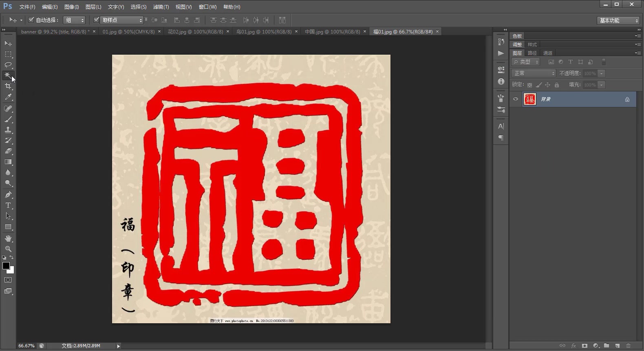
Task: Open the 文件(F) menu
Action: pyautogui.click(x=27, y=7)
